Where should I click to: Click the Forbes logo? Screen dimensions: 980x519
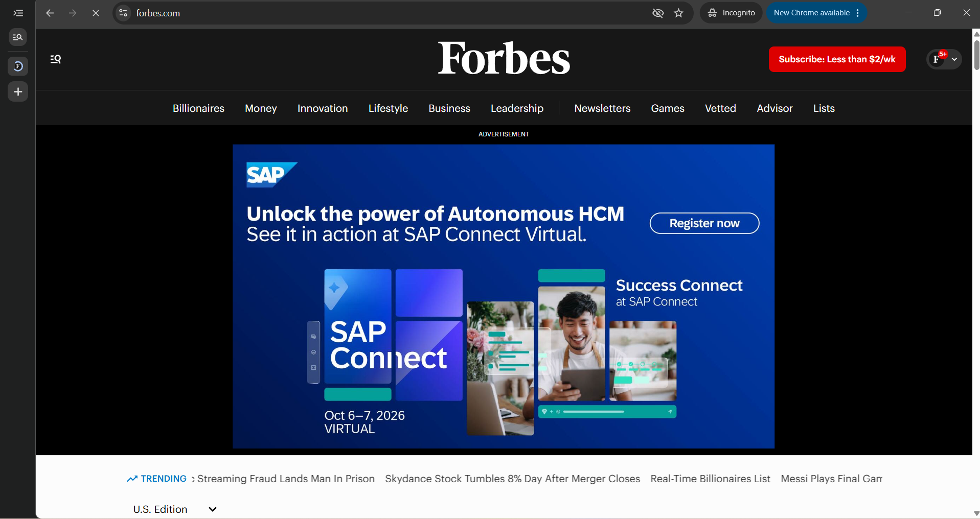coord(504,58)
